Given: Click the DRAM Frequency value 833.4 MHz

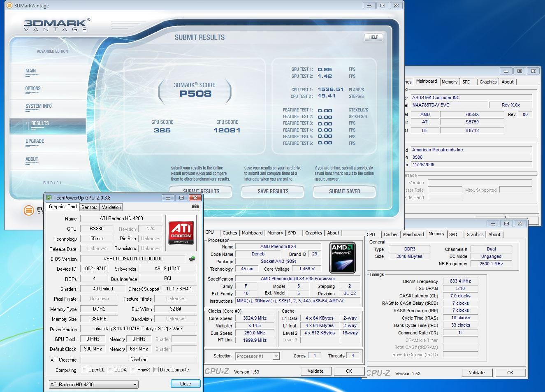Looking at the screenshot, I should pyautogui.click(x=460, y=281).
